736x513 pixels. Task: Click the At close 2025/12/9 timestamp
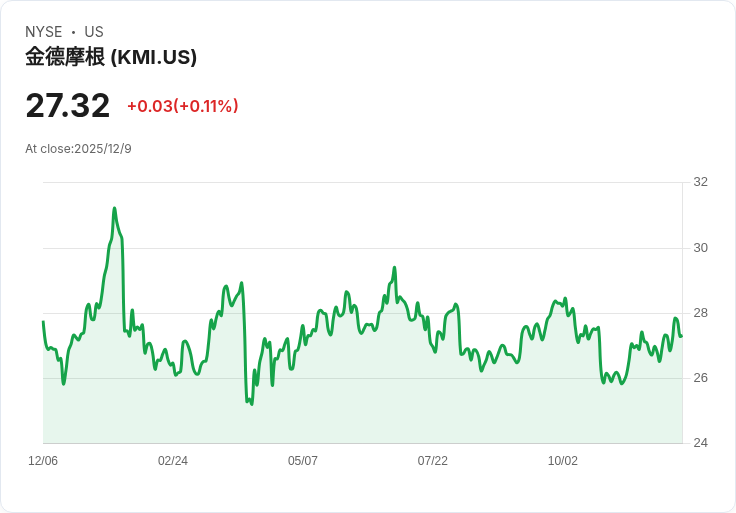[x=78, y=149]
